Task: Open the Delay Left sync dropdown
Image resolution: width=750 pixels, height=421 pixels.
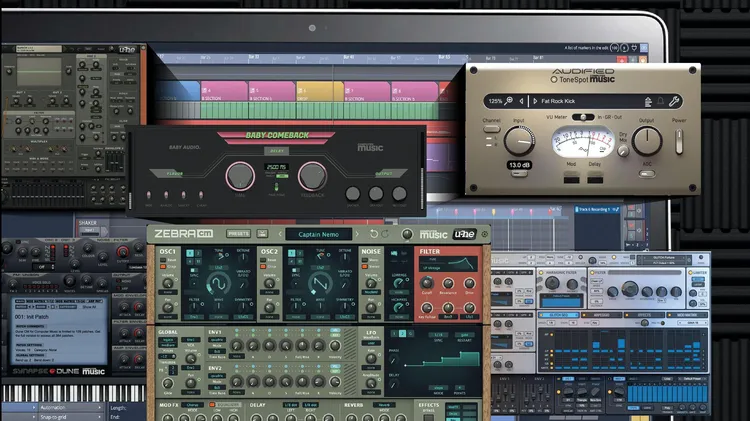Action: (x=291, y=405)
